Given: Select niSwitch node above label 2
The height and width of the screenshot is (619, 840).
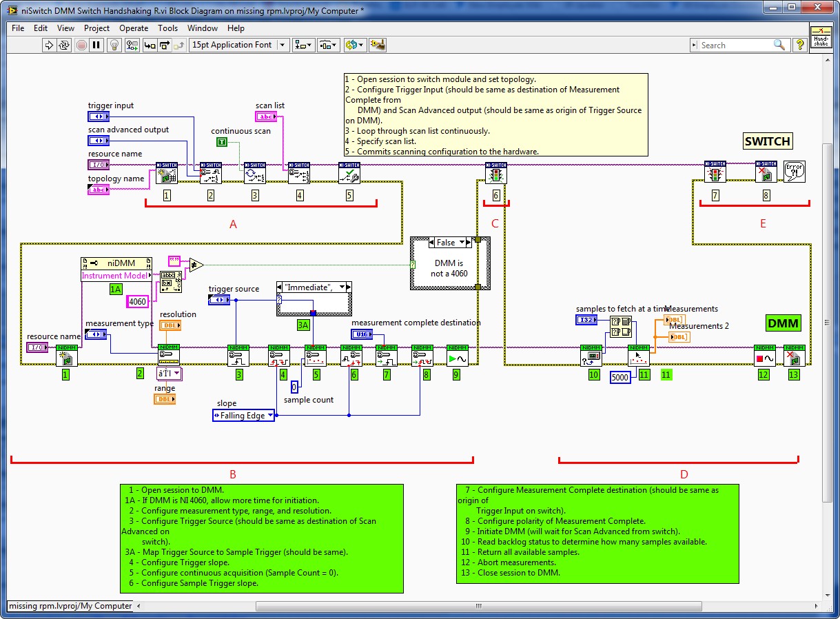Looking at the screenshot, I should [210, 173].
